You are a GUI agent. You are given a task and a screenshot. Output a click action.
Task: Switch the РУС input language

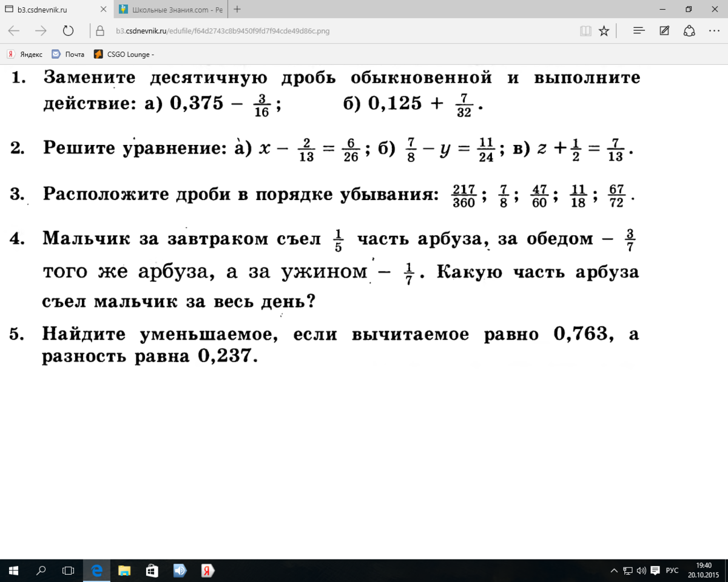(672, 570)
